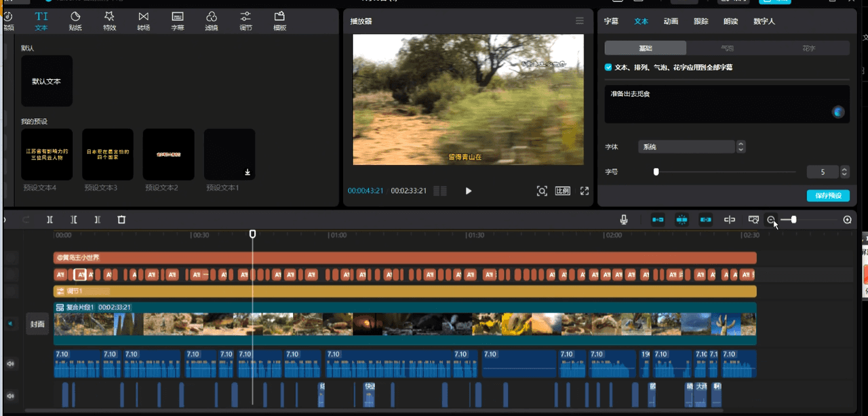Click the 比例 aspect-ratio button

click(563, 191)
